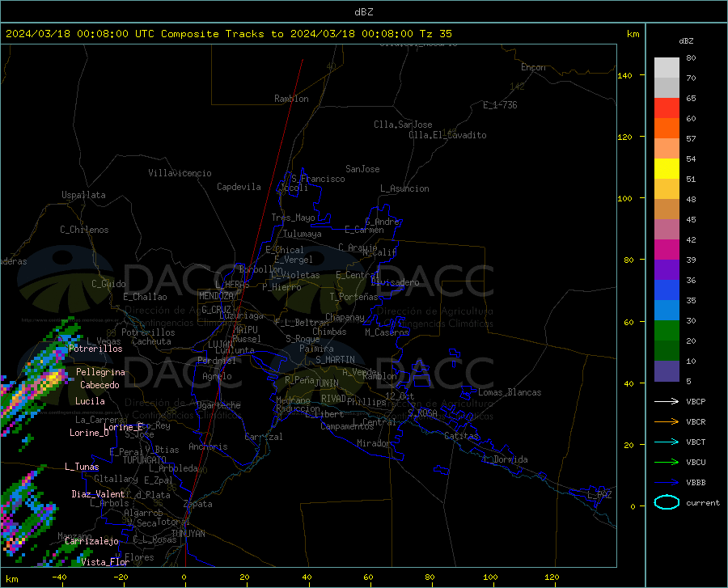The height and width of the screenshot is (588, 728).
Task: Pick the purple swatch in dBZ scale
Action: 667,270
